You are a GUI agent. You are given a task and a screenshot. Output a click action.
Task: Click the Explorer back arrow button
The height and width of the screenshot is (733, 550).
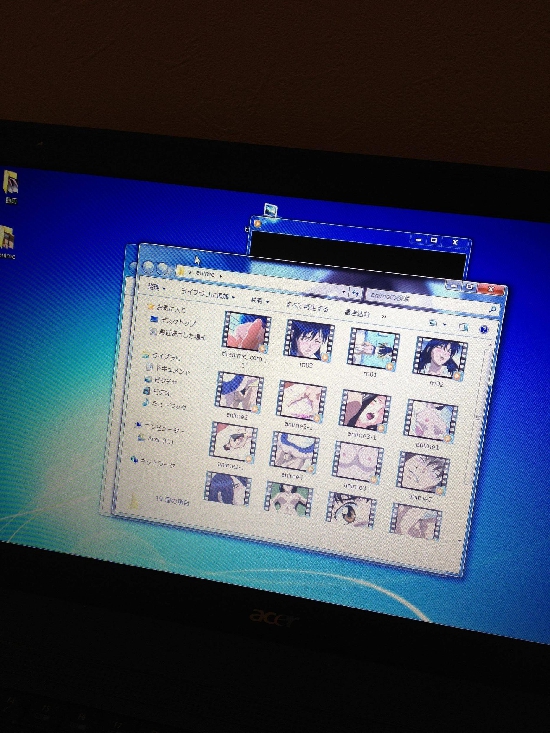(149, 267)
